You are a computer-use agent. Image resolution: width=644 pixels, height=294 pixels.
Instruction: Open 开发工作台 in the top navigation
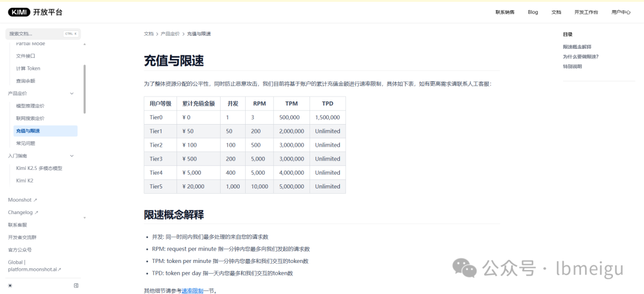(586, 12)
